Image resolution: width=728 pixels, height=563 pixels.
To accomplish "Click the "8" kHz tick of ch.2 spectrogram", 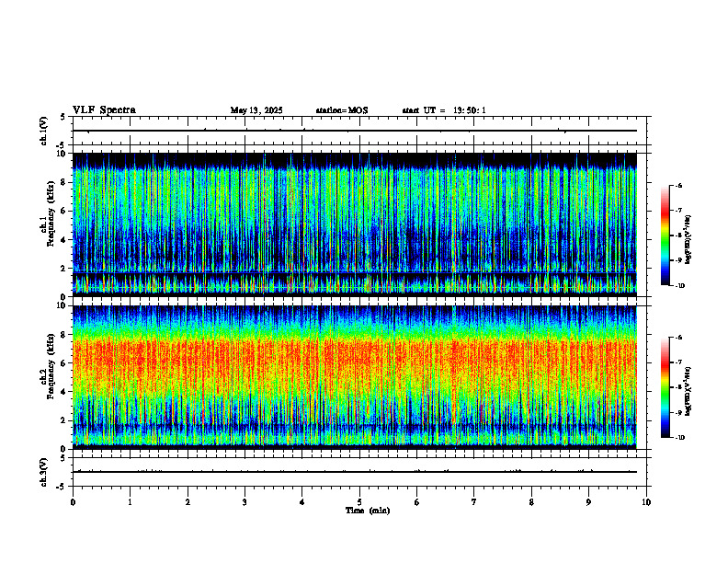I will 64,335.
